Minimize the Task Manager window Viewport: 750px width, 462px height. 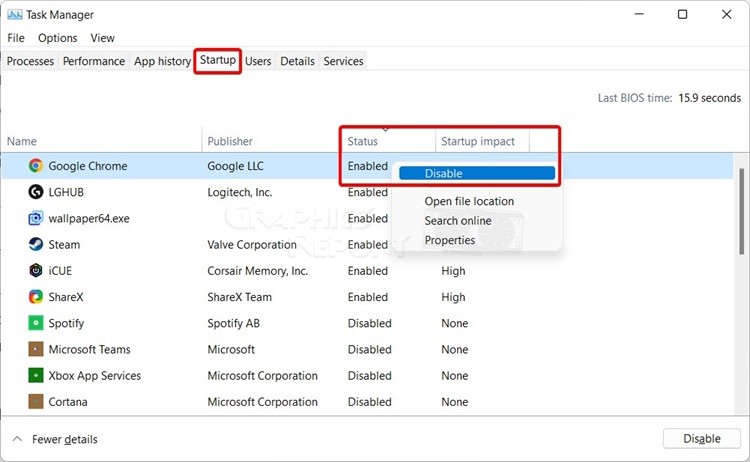639,14
